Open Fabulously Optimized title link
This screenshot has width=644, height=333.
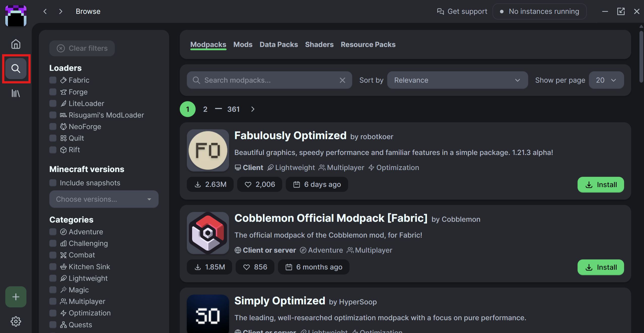(x=290, y=136)
